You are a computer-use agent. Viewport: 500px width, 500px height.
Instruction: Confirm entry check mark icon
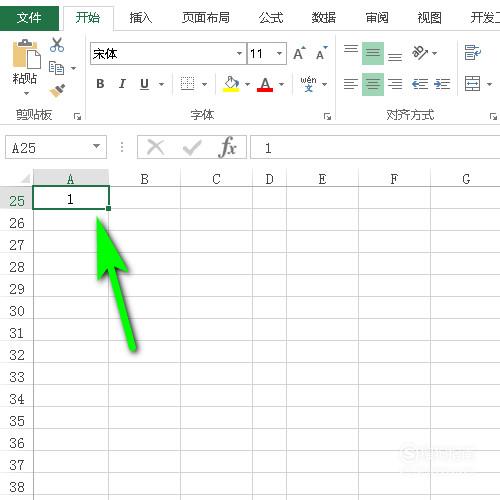coord(192,147)
